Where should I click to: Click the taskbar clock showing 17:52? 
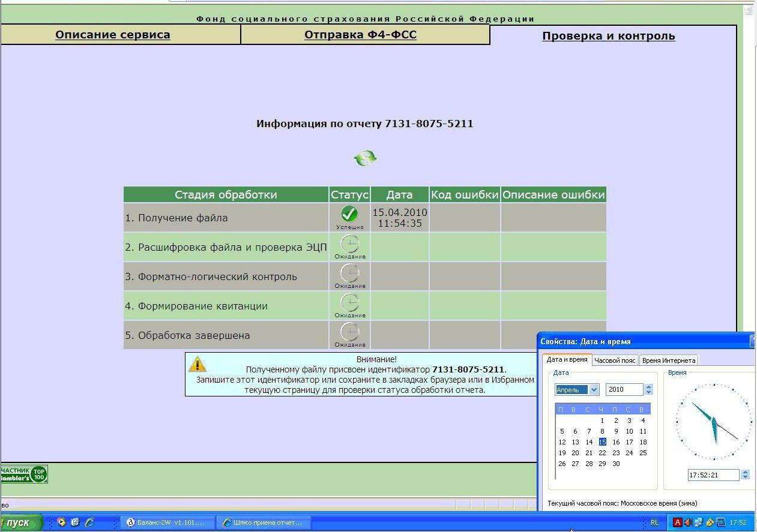tap(738, 522)
